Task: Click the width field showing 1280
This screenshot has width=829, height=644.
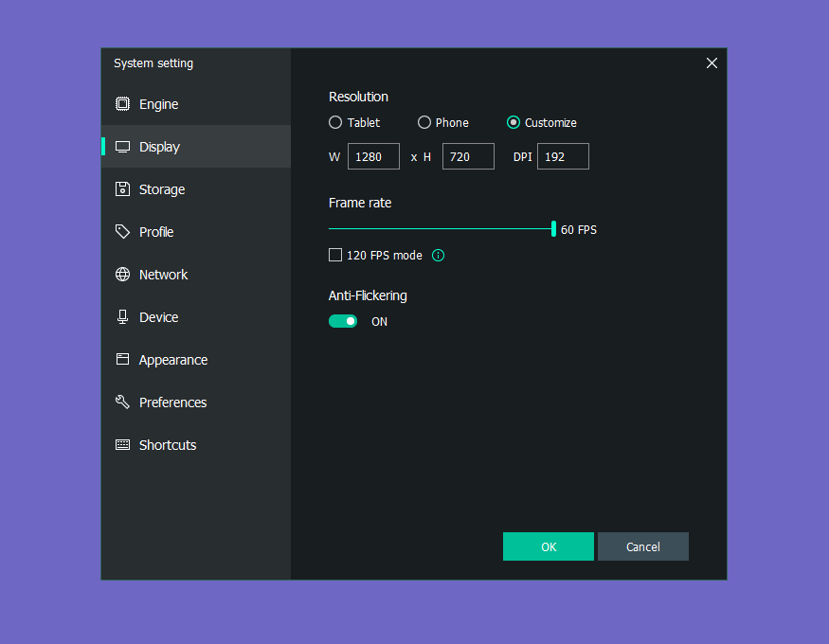Action: click(x=373, y=156)
